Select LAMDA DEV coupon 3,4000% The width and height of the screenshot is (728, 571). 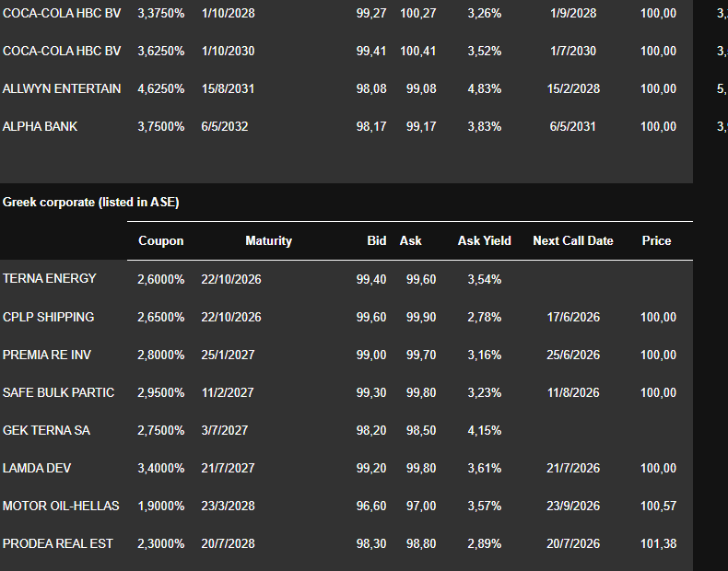160,468
